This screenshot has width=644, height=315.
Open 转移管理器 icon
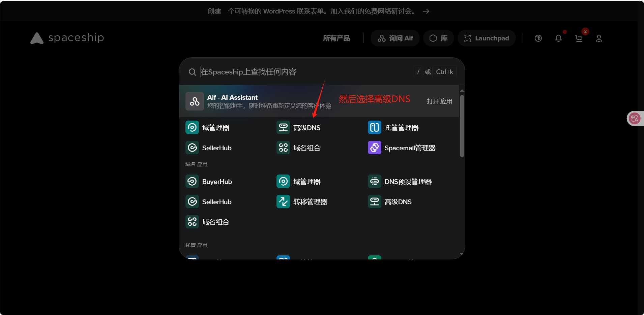[x=283, y=202]
